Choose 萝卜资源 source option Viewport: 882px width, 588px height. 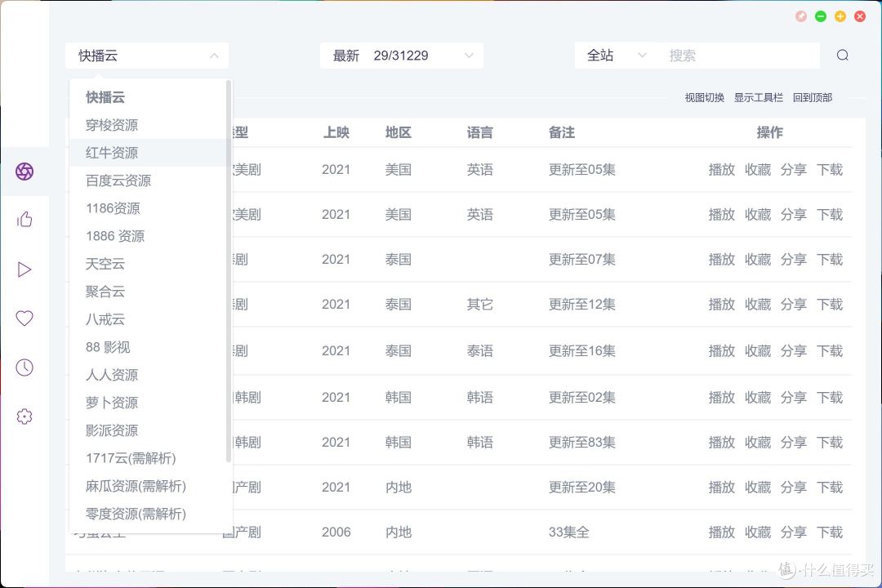(147, 403)
